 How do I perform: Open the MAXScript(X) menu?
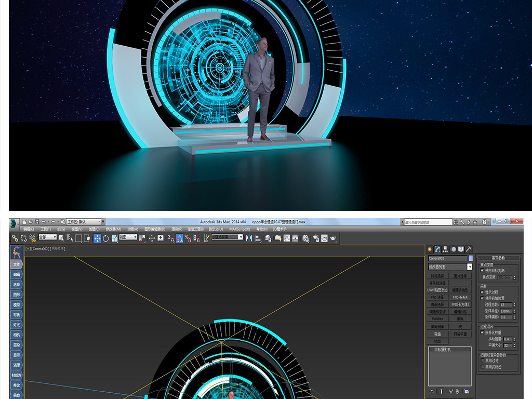point(240,229)
